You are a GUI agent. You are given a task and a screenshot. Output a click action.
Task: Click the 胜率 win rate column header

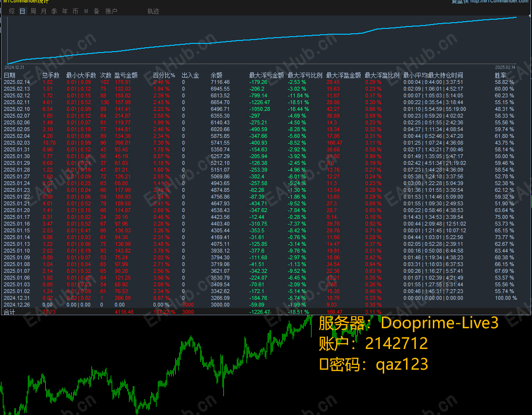[x=500, y=75]
